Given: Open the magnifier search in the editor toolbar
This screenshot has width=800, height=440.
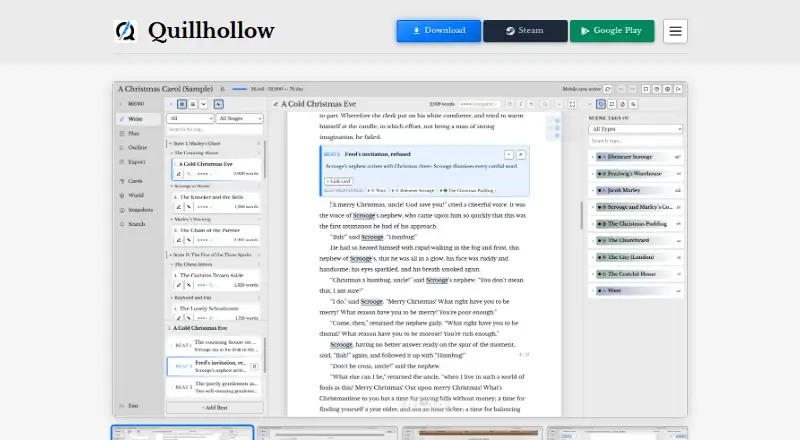Looking at the screenshot, I should [545, 104].
